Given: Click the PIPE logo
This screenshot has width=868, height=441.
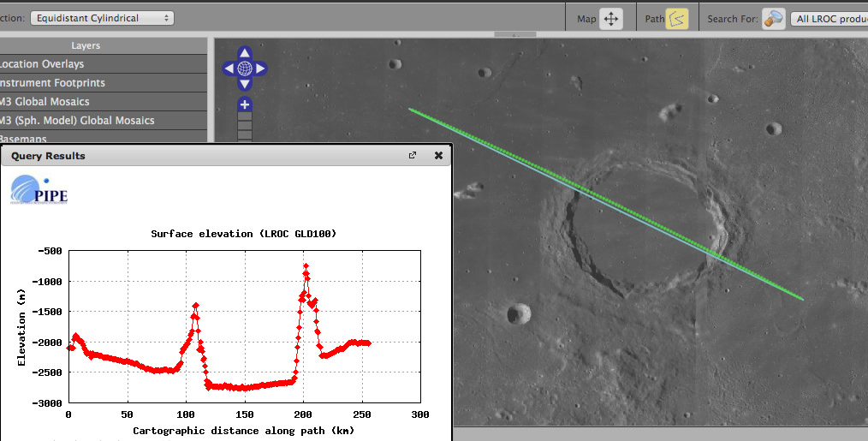Looking at the screenshot, I should 39,191.
